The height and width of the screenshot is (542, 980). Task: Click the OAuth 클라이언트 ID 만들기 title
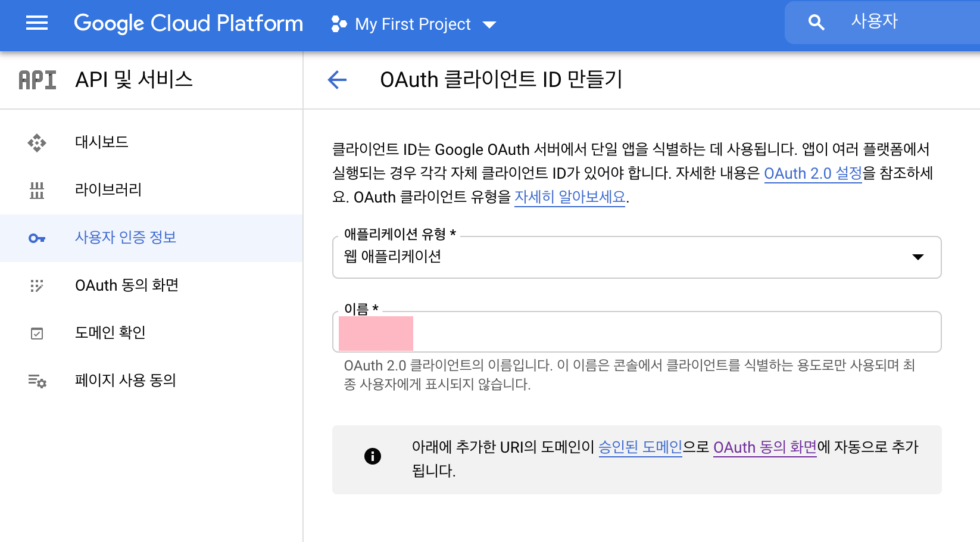[501, 79]
